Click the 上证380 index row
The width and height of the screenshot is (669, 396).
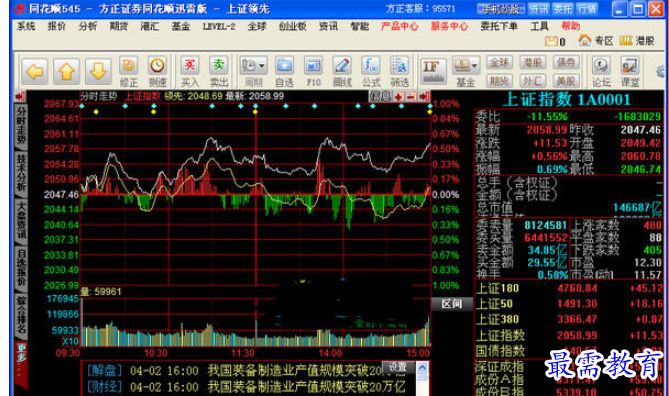[x=570, y=319]
